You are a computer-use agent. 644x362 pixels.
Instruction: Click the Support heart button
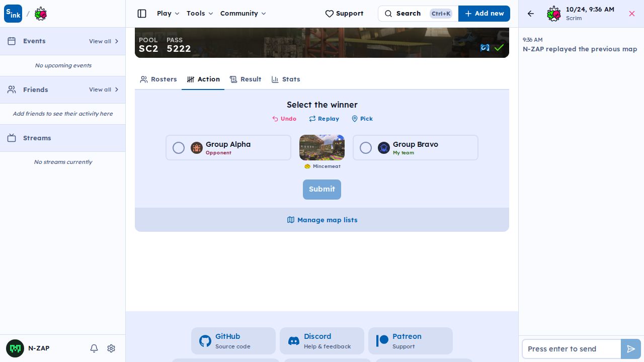point(344,14)
